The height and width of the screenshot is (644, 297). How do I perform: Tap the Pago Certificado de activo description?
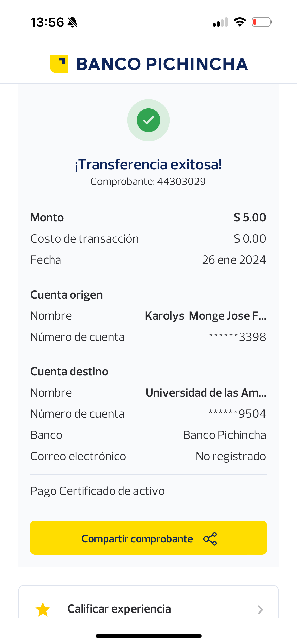pyautogui.click(x=97, y=491)
